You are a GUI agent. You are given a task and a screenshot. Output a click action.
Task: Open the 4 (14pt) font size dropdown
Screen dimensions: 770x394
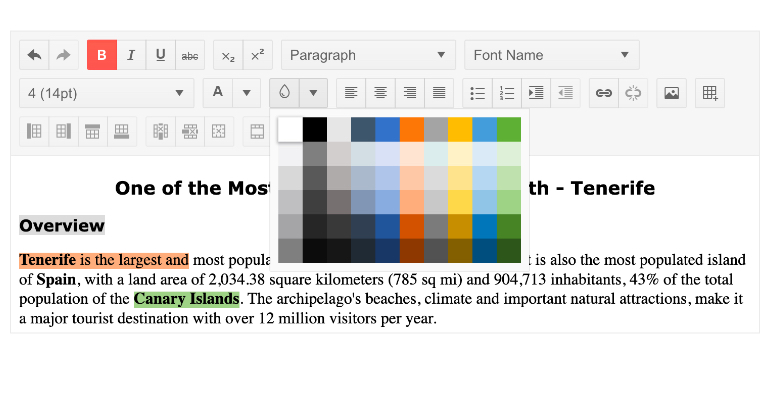107,93
